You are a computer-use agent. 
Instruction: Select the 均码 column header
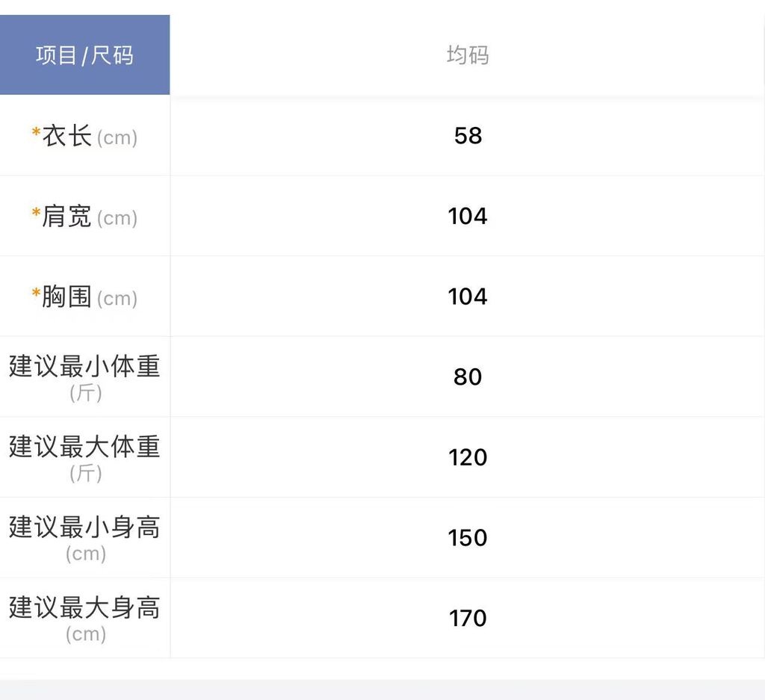(468, 55)
